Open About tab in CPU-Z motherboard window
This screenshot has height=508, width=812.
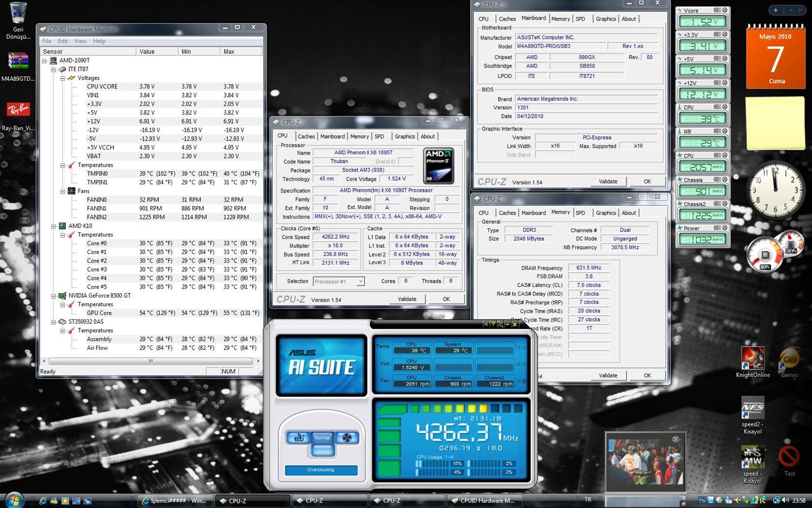coord(629,19)
